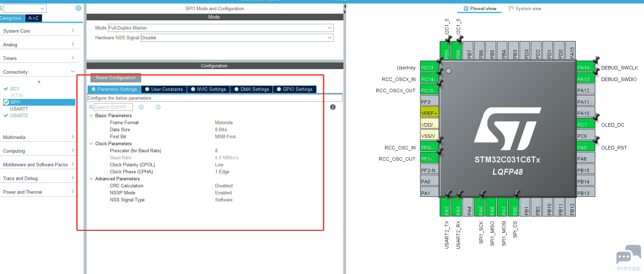Select IRTIM in the Connectivity list
644x274 pixels.
(x=16, y=95)
